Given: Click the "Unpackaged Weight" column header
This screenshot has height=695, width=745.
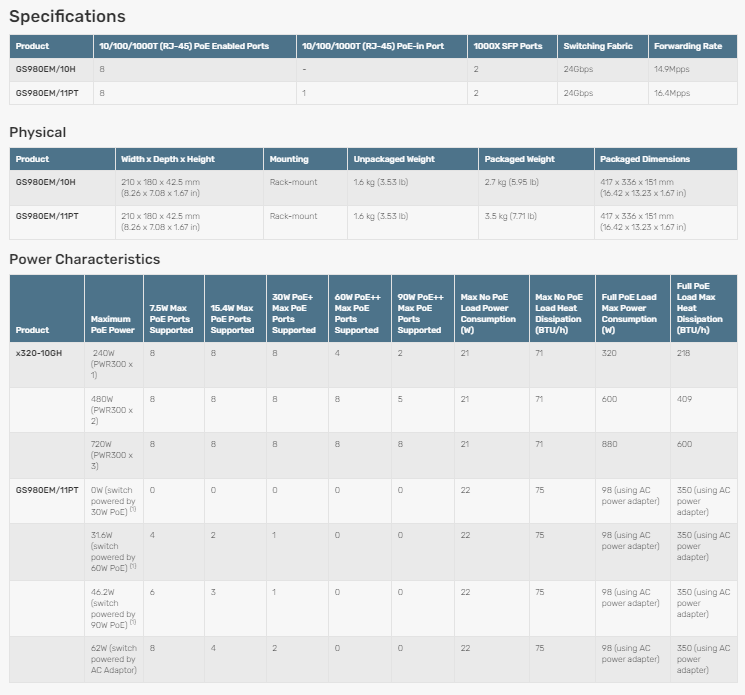Looking at the screenshot, I should coord(413,159).
